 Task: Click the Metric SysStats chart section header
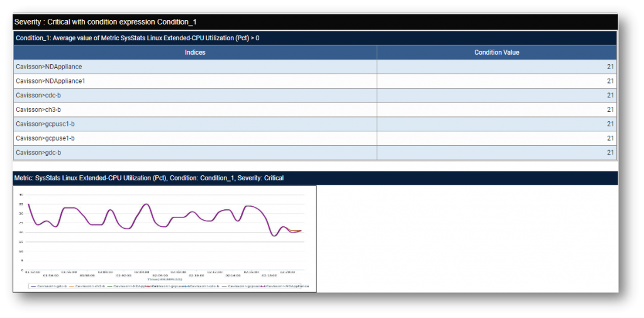coord(315,178)
